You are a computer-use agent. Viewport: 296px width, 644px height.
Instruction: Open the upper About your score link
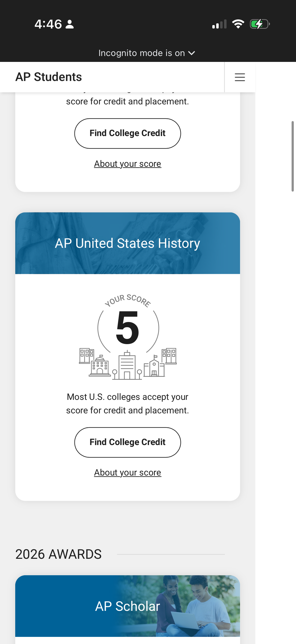(x=128, y=164)
